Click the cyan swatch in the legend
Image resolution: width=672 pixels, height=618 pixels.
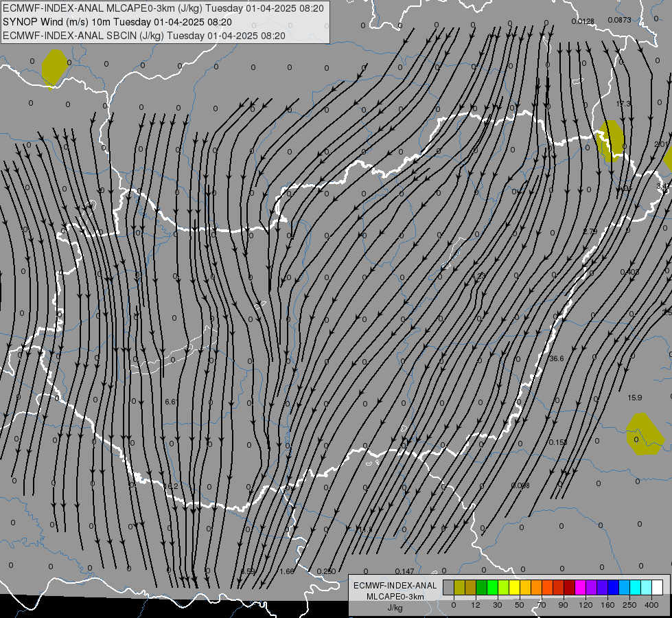[636, 587]
